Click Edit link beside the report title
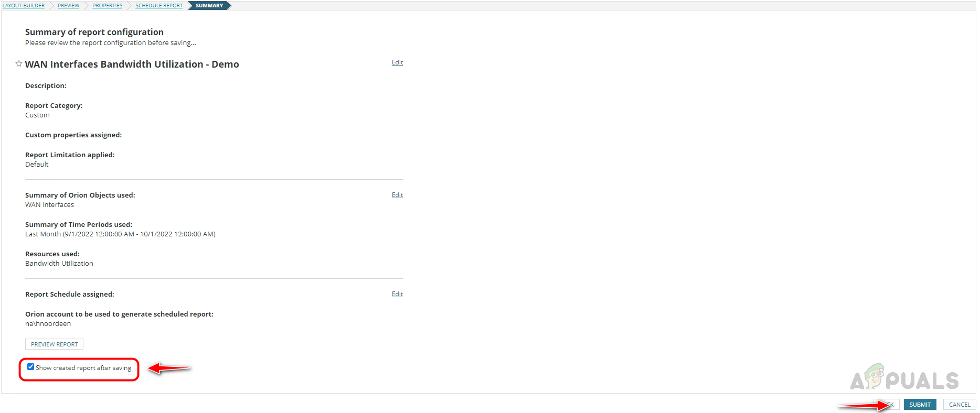Screen dimensions: 980x413 397,62
